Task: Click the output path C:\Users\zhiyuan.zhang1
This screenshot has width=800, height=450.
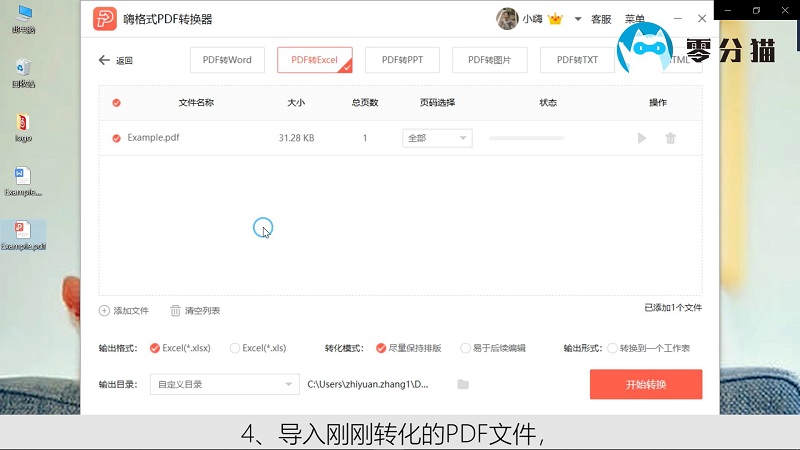Action: click(x=368, y=384)
